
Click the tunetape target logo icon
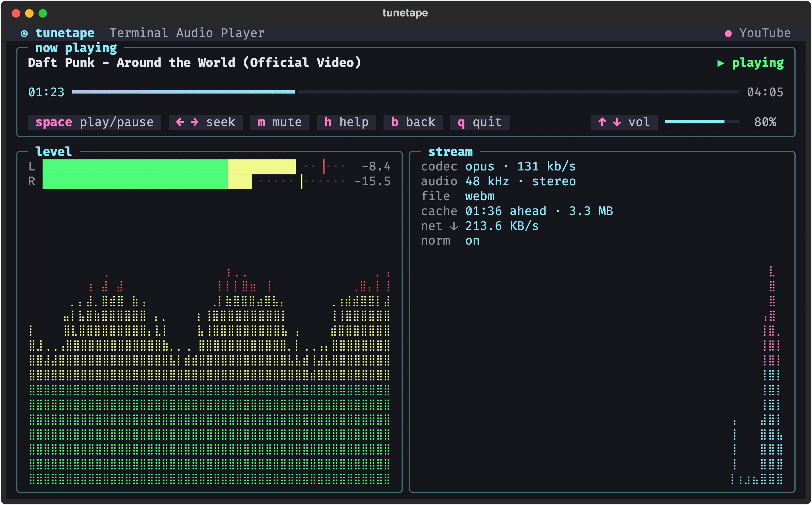tap(24, 33)
